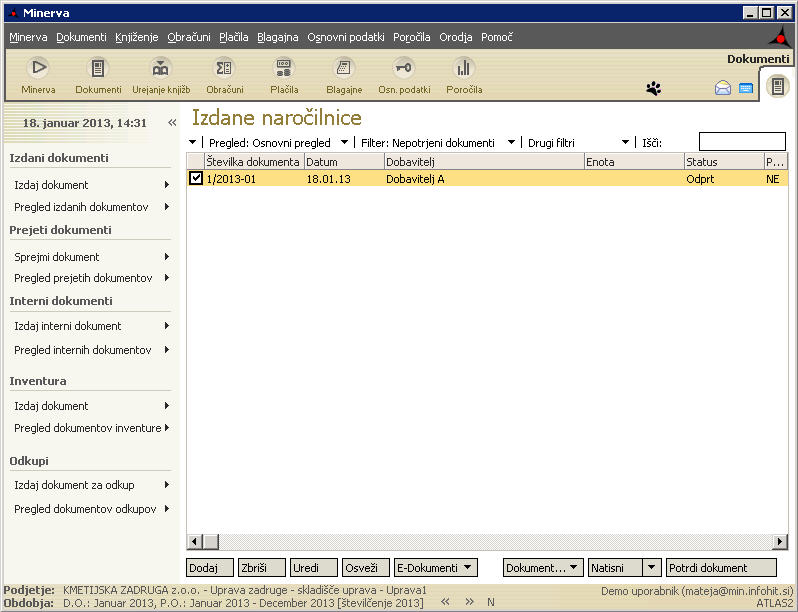Image resolution: width=798 pixels, height=612 pixels.
Task: Click the Osveži button
Action: pyautogui.click(x=365, y=568)
